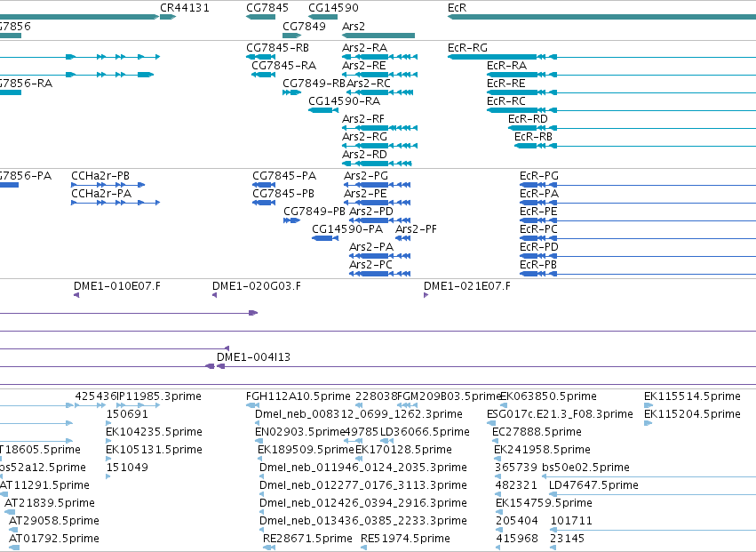
Task: Click the CG7845-PA protein label
Action: pyautogui.click(x=284, y=176)
